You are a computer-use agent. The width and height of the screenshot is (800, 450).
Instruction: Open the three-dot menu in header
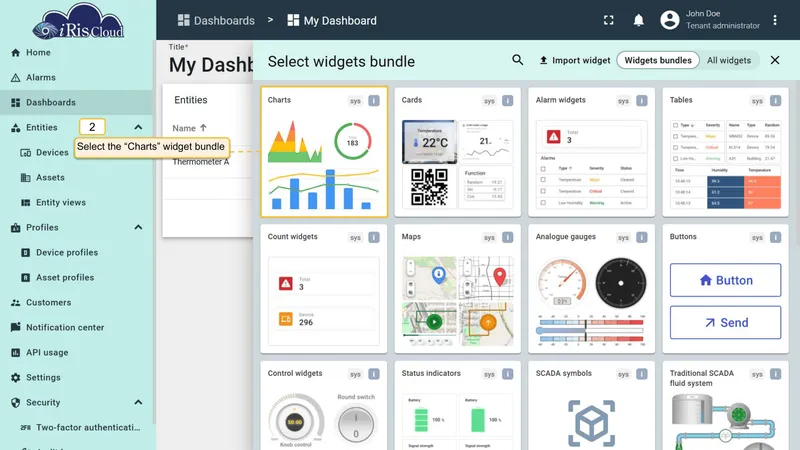(x=775, y=20)
